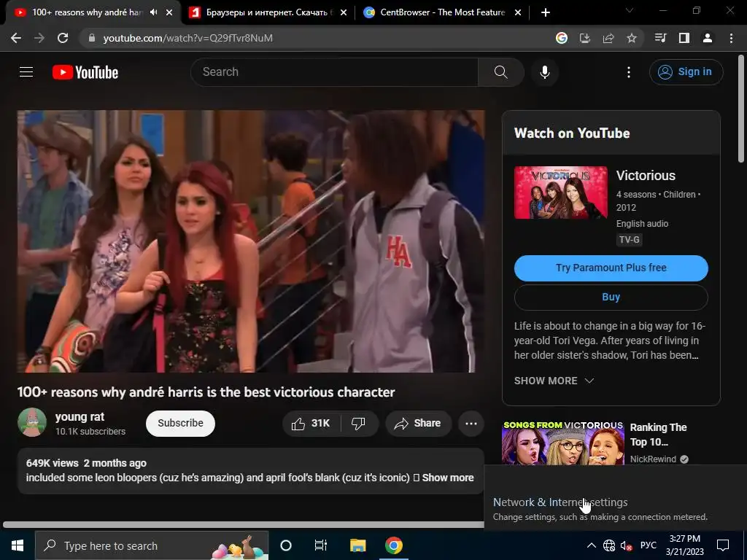747x560 pixels.
Task: Click the forward navigation arrow
Action: pos(39,38)
